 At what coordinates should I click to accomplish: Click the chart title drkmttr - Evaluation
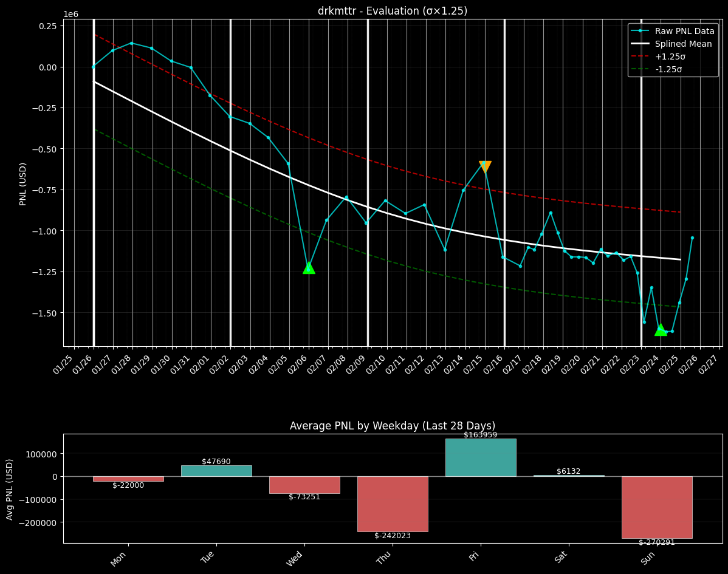tap(393, 10)
